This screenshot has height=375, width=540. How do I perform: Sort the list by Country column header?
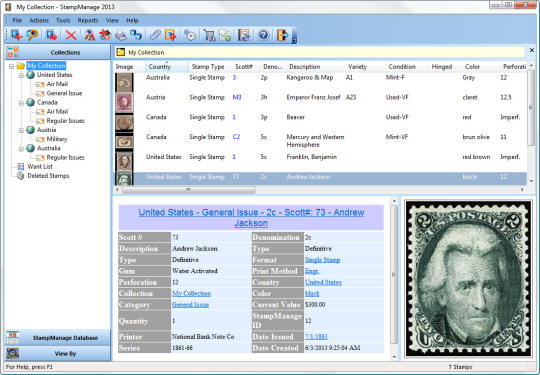[x=167, y=66]
